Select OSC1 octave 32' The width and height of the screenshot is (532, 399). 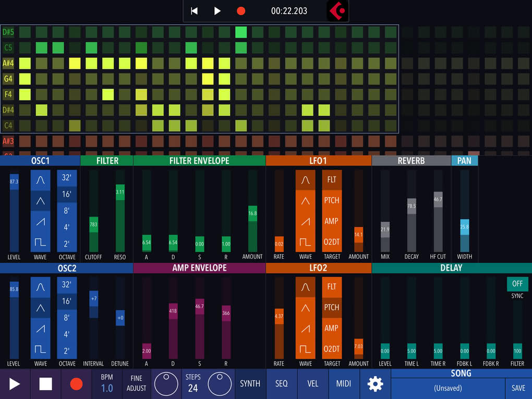[67, 178]
